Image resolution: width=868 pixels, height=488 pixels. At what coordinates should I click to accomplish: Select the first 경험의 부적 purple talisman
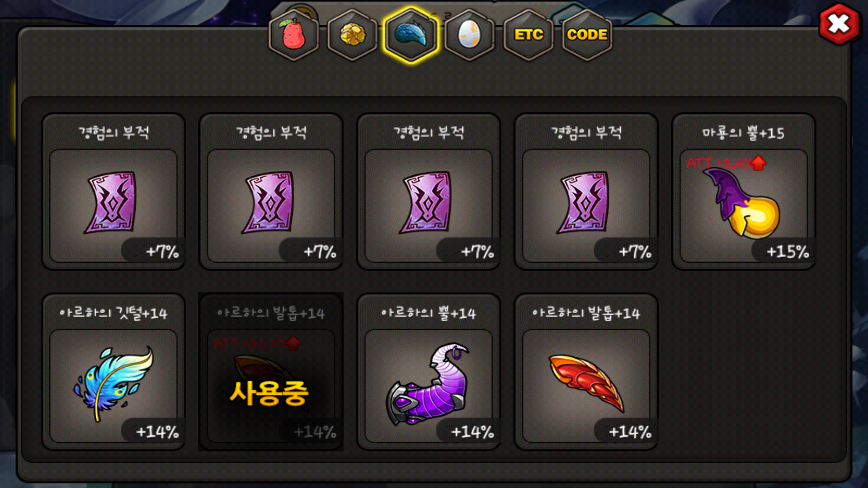(113, 192)
